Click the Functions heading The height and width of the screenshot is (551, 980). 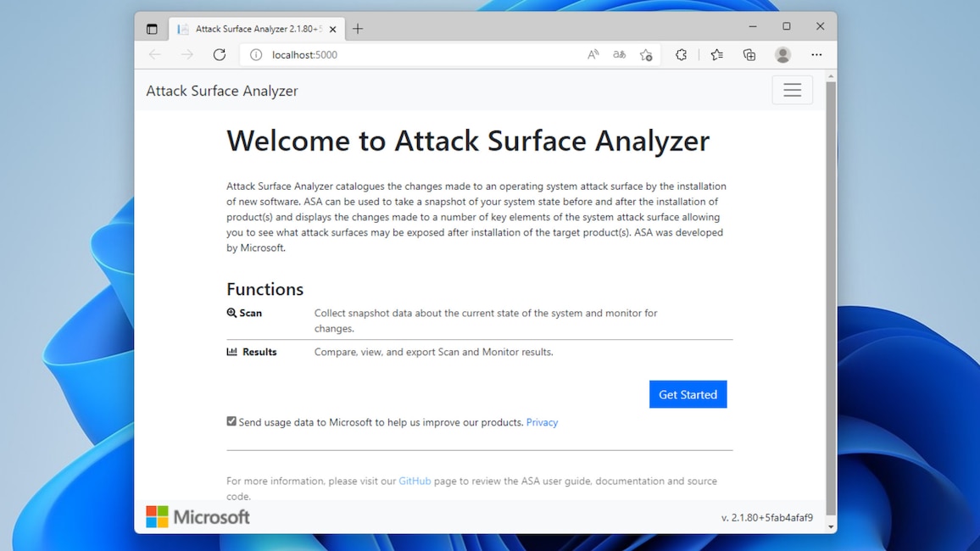pos(265,289)
